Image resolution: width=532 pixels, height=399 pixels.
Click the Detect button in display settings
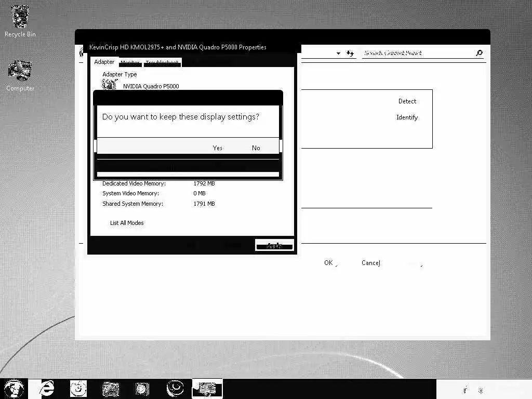pos(407,101)
